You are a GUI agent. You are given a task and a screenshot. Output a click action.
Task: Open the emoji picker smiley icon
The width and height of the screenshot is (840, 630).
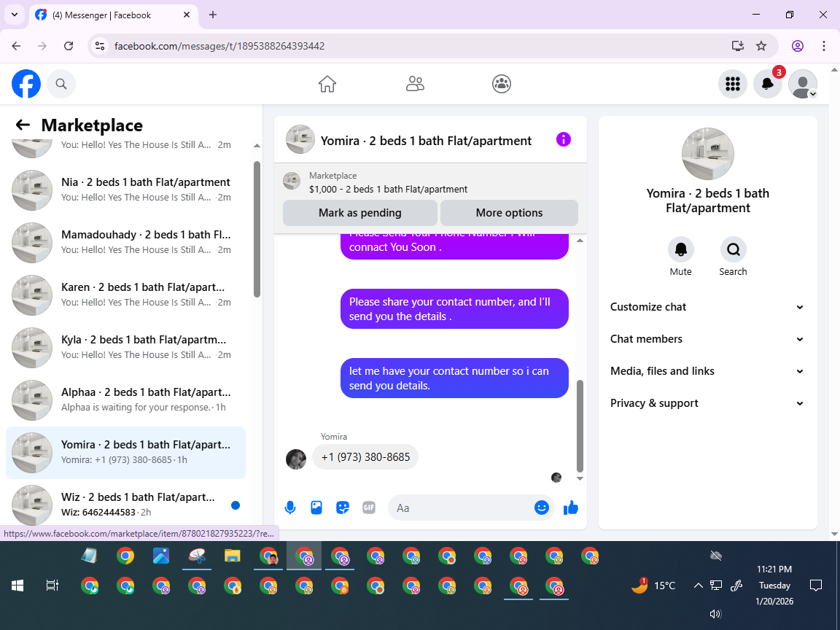(x=542, y=507)
